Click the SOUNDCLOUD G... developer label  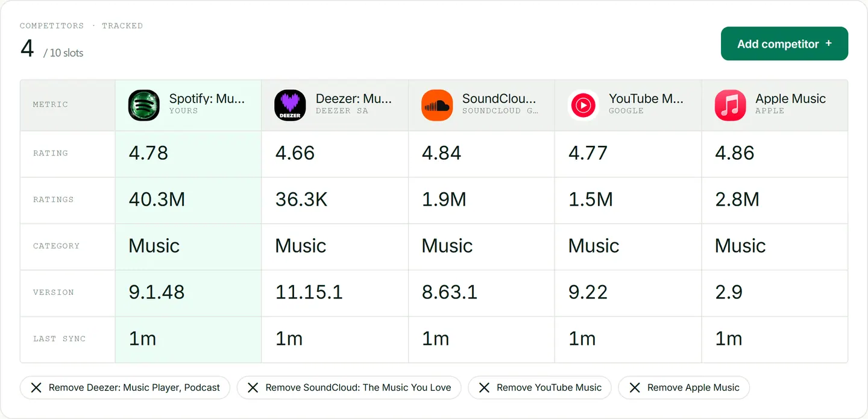500,111
